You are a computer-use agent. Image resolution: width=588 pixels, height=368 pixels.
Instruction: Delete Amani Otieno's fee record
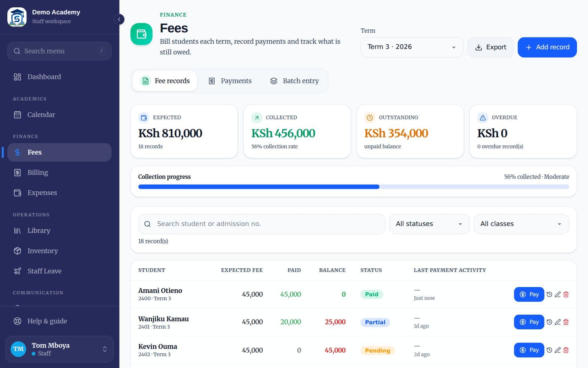(566, 294)
